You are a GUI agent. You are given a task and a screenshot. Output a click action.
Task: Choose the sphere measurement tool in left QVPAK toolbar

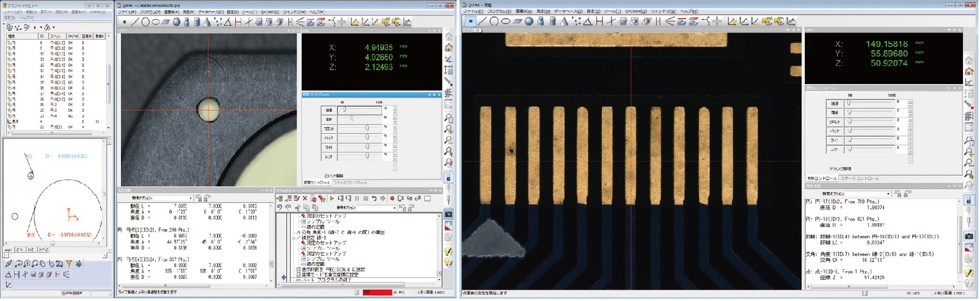(x=177, y=23)
